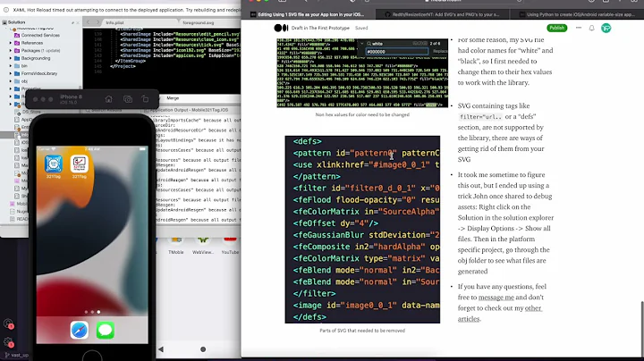Click the 'Parts of SVG that needed to be removed' caption
Viewport: 644px width, 361px height.
(x=362, y=331)
